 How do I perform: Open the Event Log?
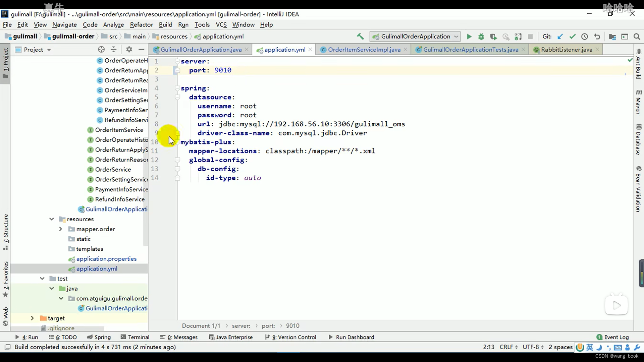point(613,337)
